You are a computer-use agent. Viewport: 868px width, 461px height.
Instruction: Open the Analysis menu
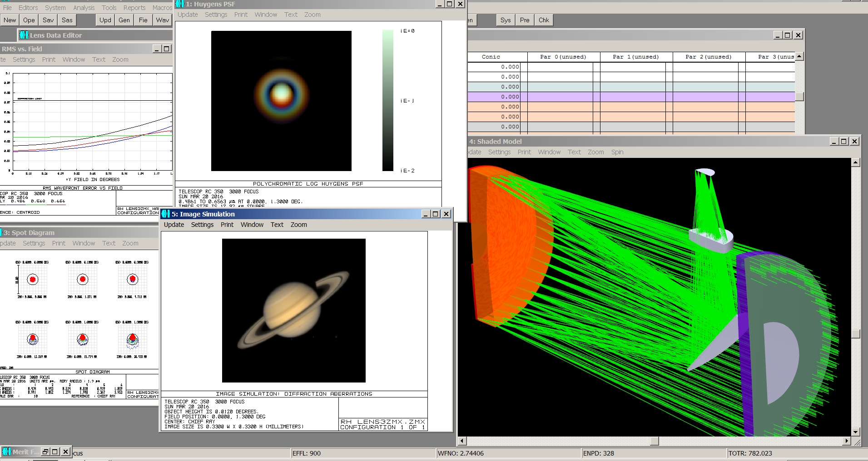[84, 8]
